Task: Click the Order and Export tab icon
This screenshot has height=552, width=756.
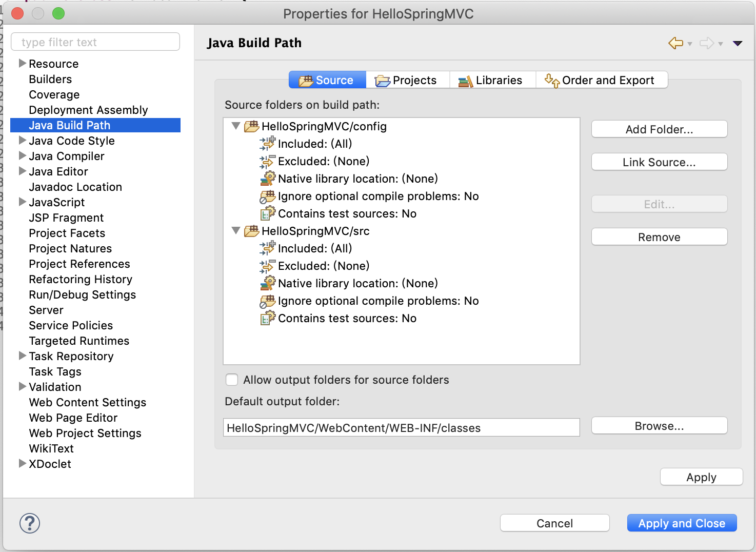Action: pos(552,81)
